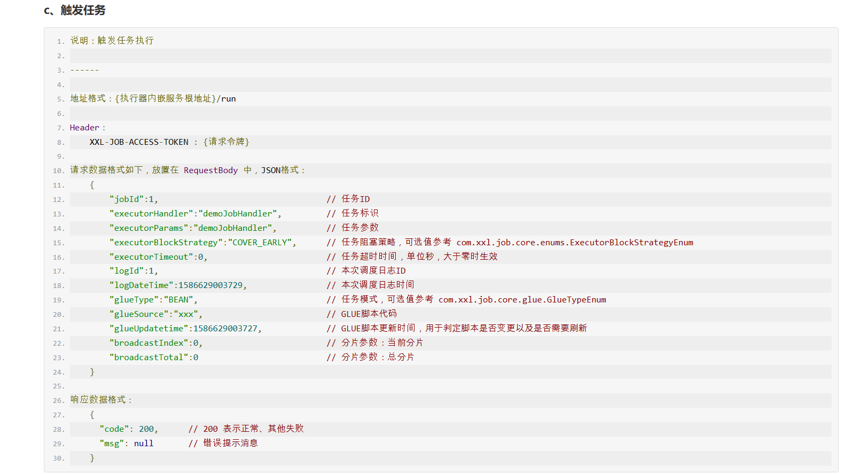Image resolution: width=868 pixels, height=474 pixels.
Task: Click the "code": 200 response entry
Action: [x=129, y=429]
